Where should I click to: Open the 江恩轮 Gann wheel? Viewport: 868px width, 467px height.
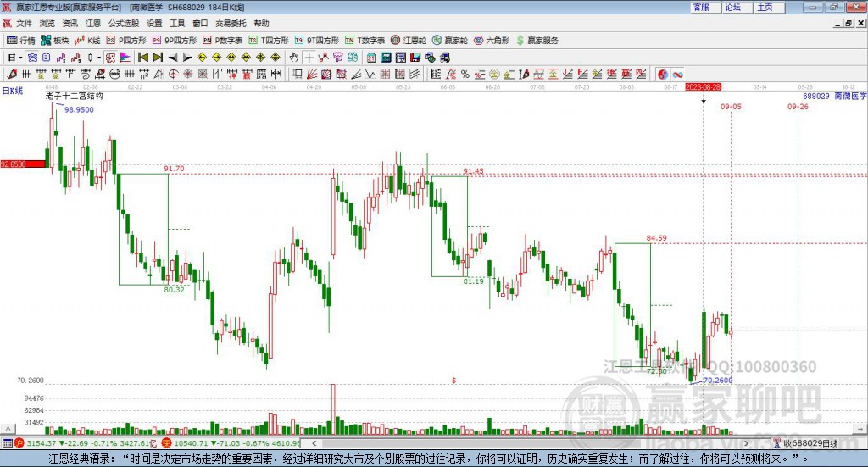[x=409, y=41]
